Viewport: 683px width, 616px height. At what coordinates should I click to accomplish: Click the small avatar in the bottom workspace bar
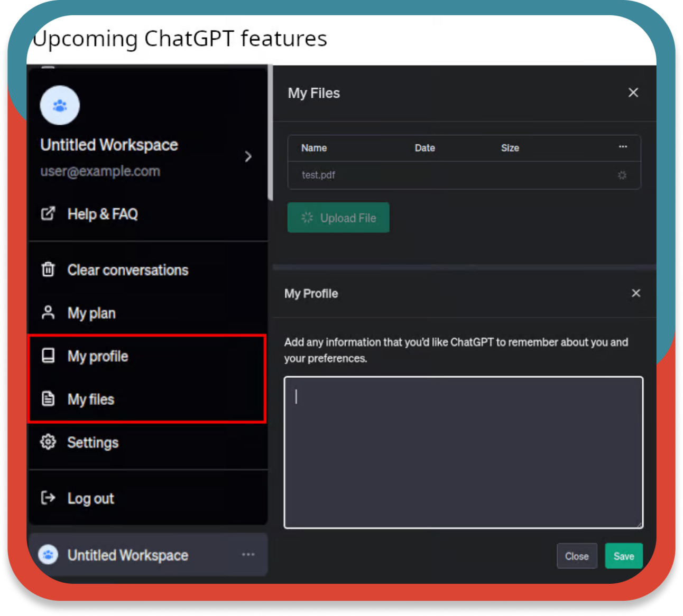[48, 555]
